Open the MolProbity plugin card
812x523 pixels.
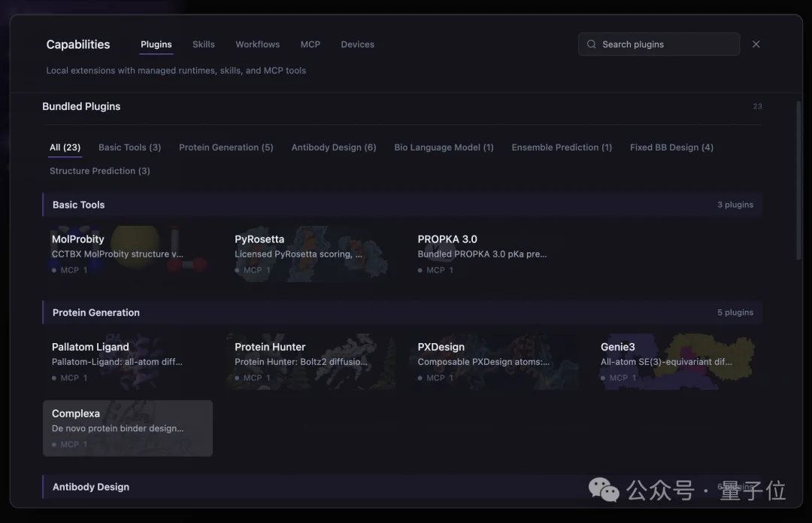(127, 254)
